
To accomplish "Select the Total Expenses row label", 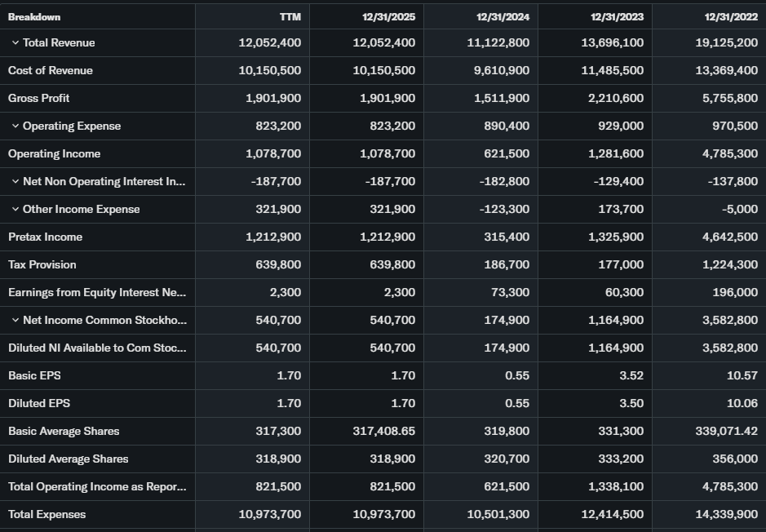I will click(x=47, y=514).
